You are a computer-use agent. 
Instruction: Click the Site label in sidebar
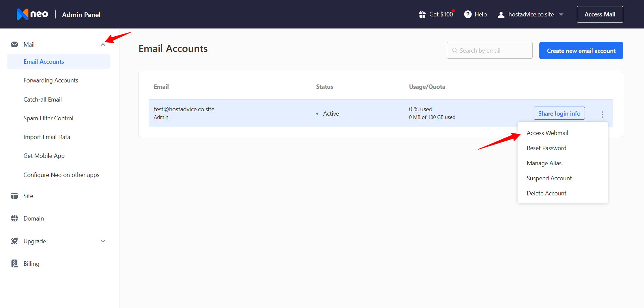click(x=28, y=196)
